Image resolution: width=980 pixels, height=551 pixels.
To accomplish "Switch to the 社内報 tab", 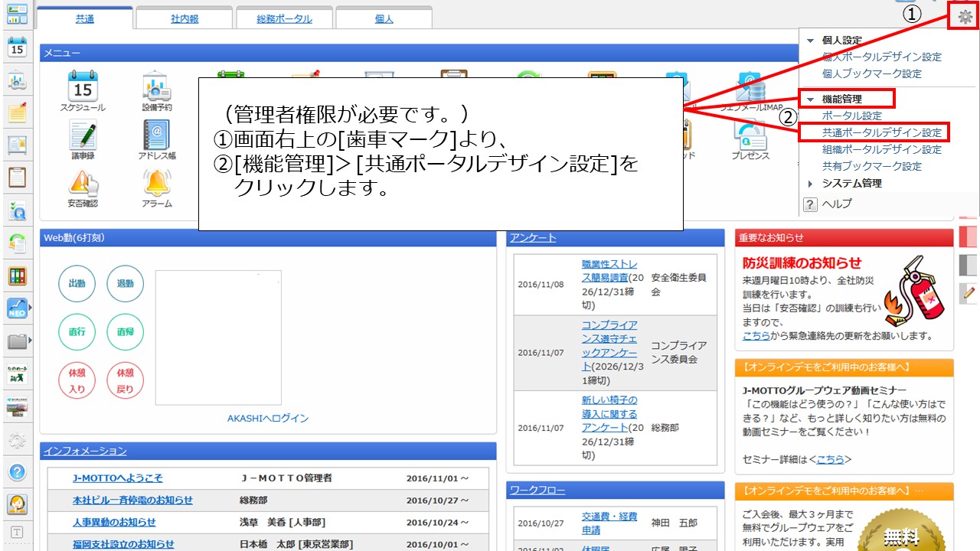I will pos(185,18).
